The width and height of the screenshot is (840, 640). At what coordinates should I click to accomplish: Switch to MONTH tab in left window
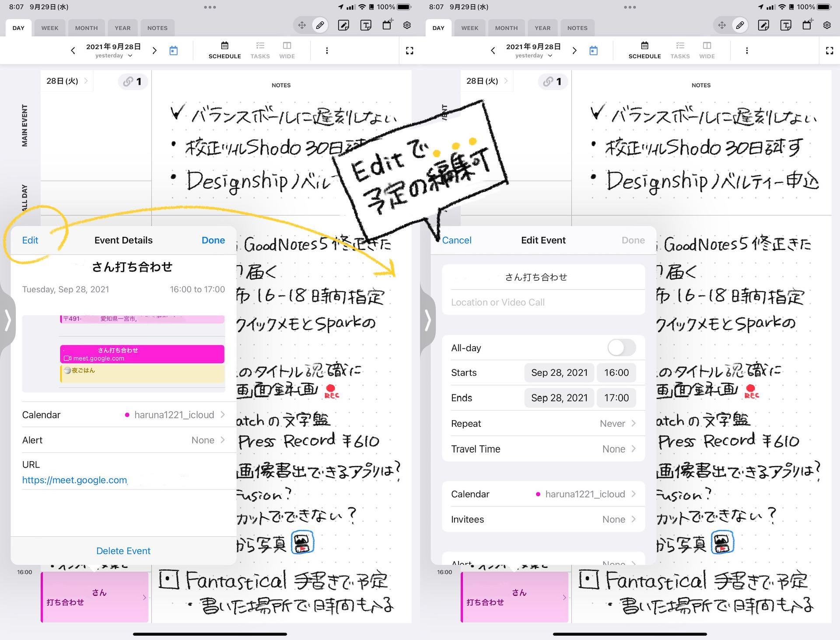pos(86,28)
